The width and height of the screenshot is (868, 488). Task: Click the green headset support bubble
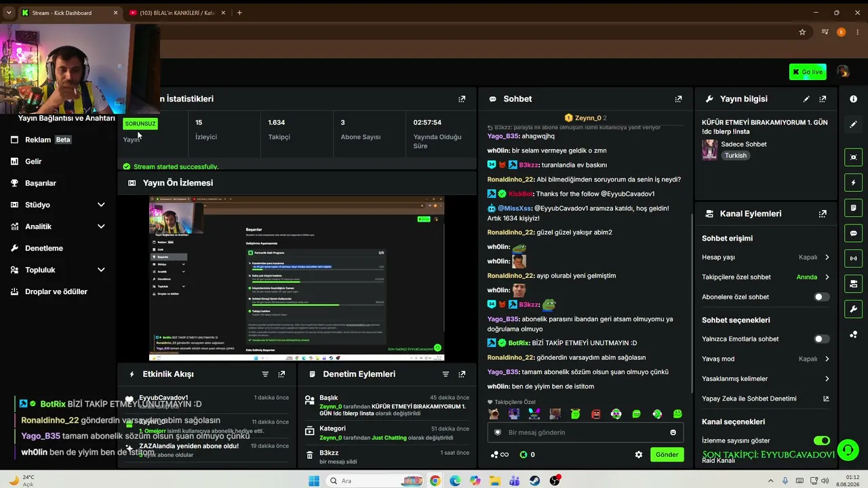click(x=847, y=449)
